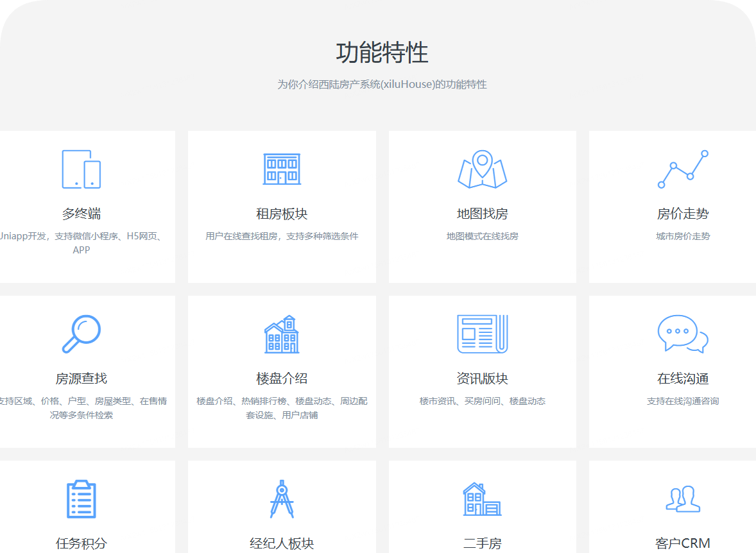Click the 功能特性 page heading

(382, 53)
